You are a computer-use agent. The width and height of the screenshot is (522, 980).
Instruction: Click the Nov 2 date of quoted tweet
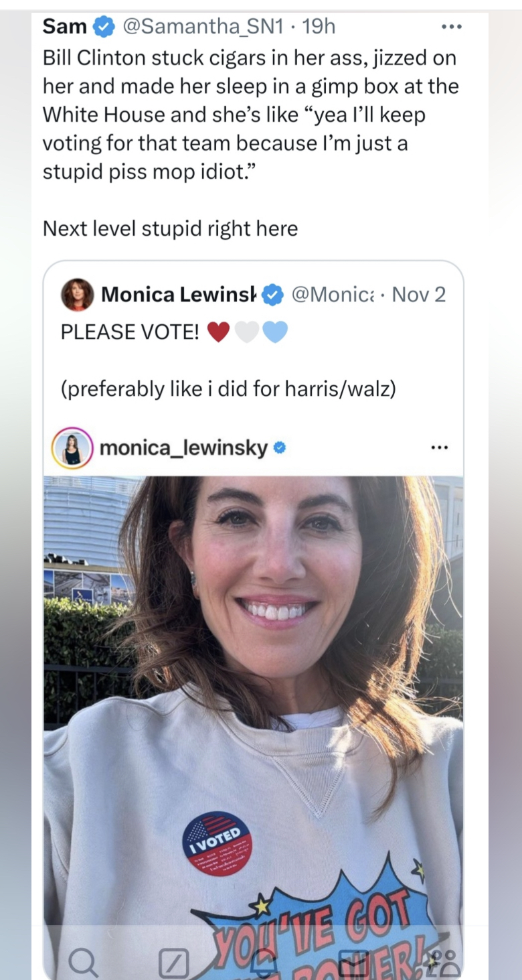(x=418, y=294)
